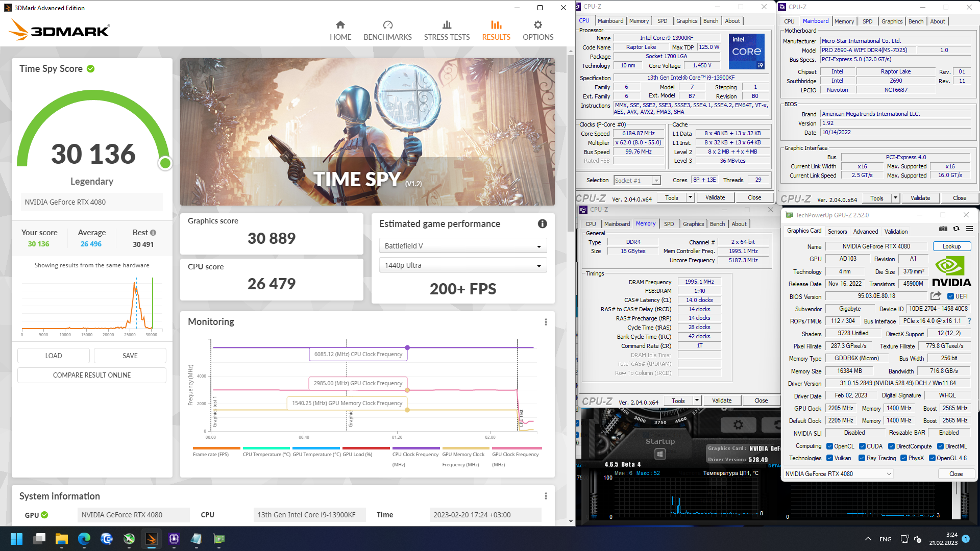This screenshot has width=980, height=551.
Task: Open Tools dropdown arrow in CPU-Z CPU window
Action: 690,197
